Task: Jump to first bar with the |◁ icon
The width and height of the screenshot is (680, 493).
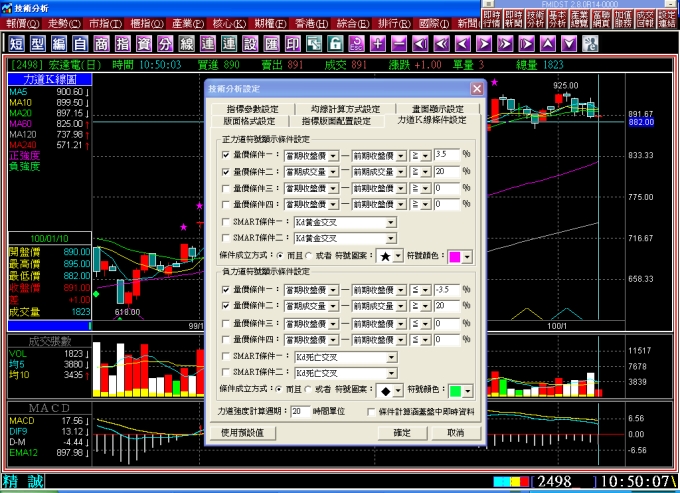Action: pos(420,43)
